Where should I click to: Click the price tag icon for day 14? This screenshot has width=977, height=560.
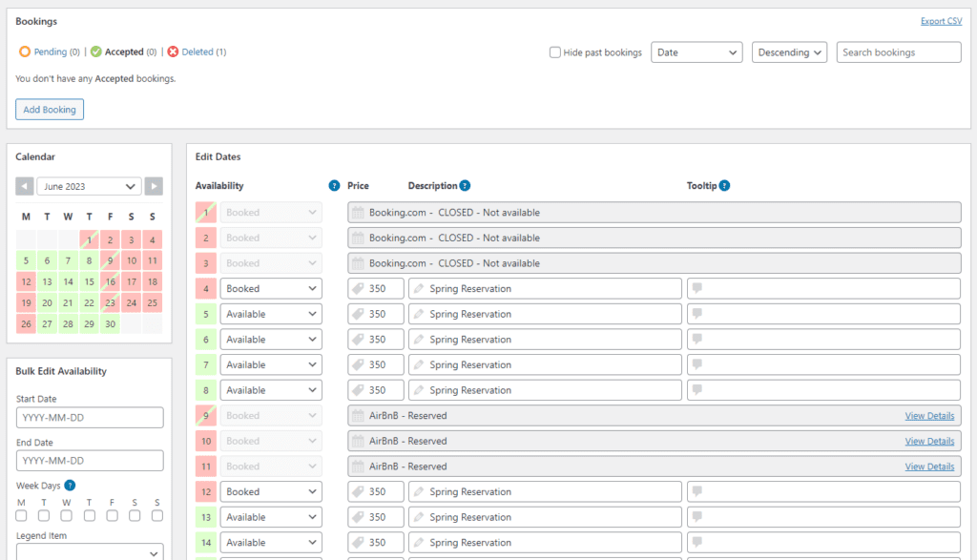point(358,543)
